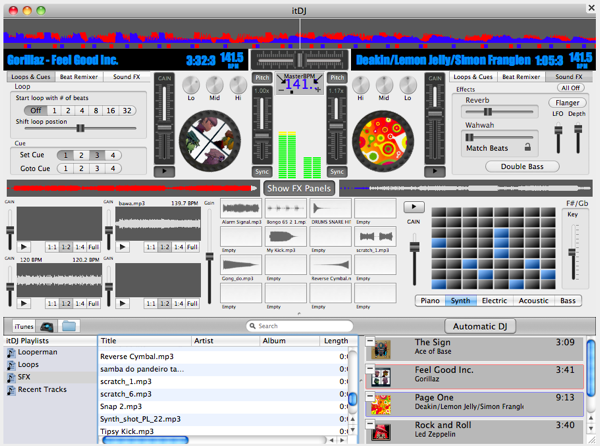The height and width of the screenshot is (446, 600).
Task: Play the left deck with its play button
Action: click(x=164, y=171)
